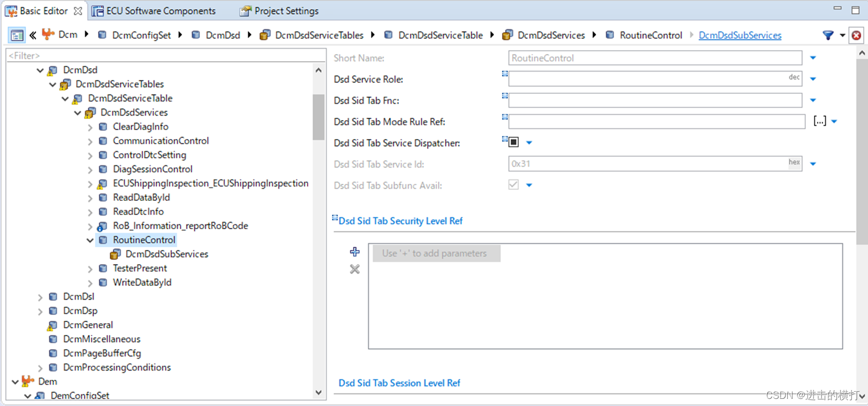Open the filter options dropdown arrow
The height and width of the screenshot is (406, 868).
(x=842, y=35)
